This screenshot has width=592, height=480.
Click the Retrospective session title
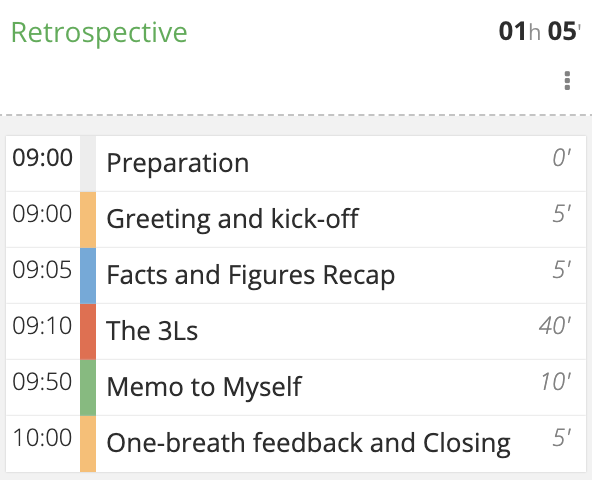click(x=99, y=33)
